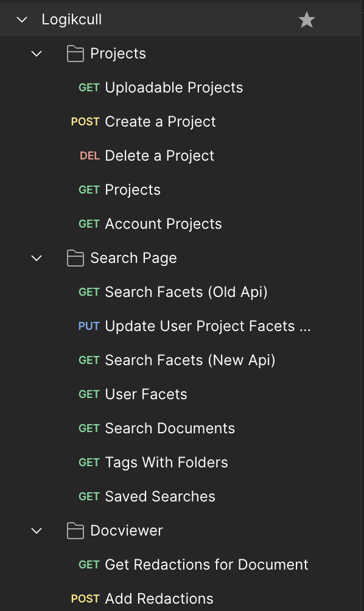Image resolution: width=364 pixels, height=611 pixels.
Task: Open the PUT Update User Project Facets request
Action: pyautogui.click(x=181, y=326)
